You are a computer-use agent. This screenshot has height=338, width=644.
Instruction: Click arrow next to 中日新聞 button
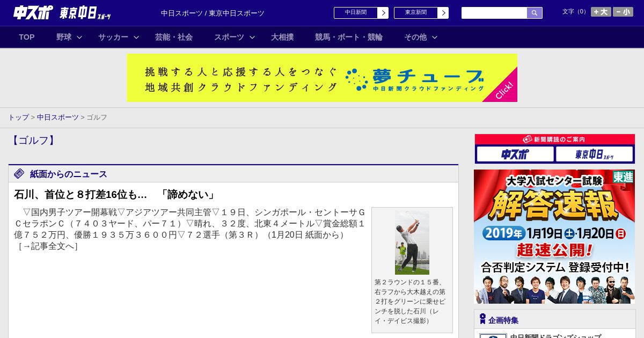click(383, 13)
